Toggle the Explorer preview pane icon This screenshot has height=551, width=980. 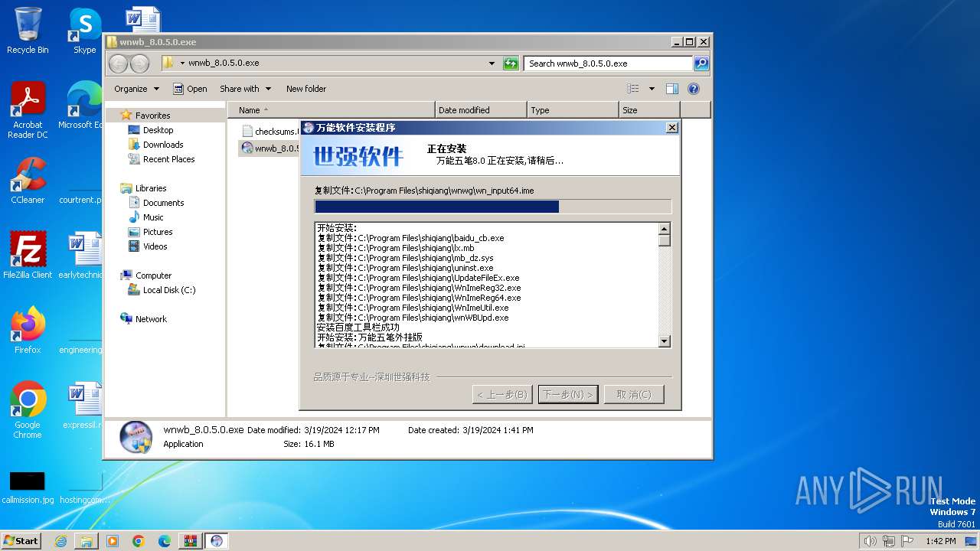[x=671, y=89]
